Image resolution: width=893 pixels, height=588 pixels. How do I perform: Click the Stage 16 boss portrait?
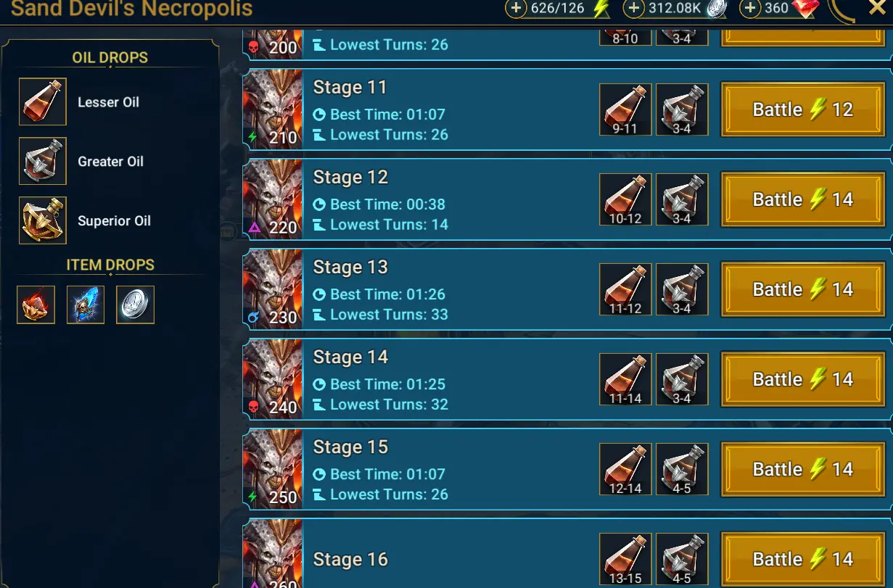[272, 554]
